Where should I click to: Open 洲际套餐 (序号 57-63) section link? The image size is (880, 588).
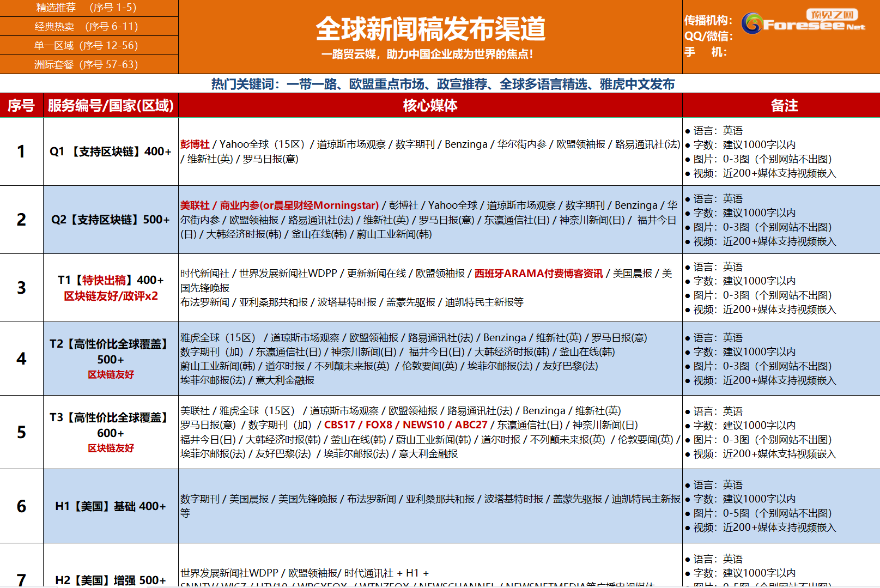pos(86,65)
